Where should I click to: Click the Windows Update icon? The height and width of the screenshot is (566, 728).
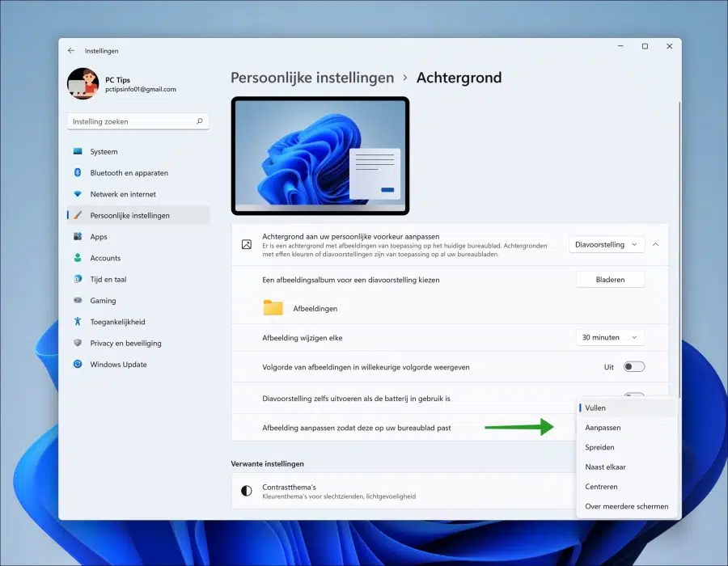[78, 364]
